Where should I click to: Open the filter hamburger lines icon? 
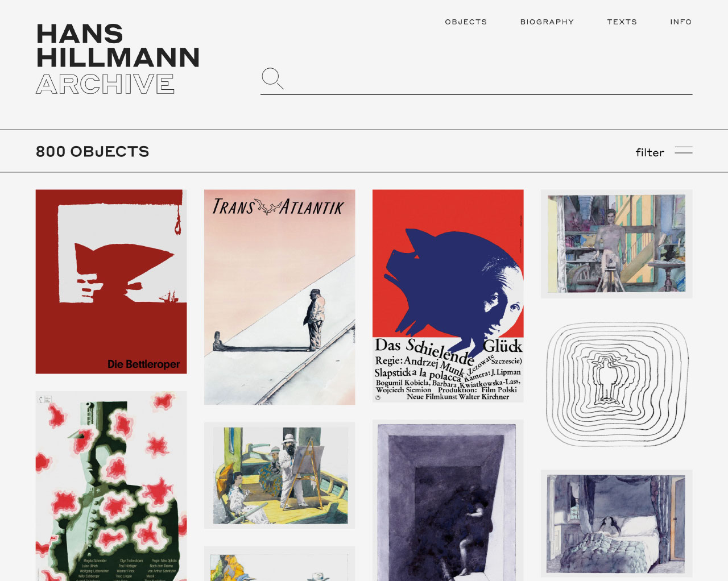point(683,151)
